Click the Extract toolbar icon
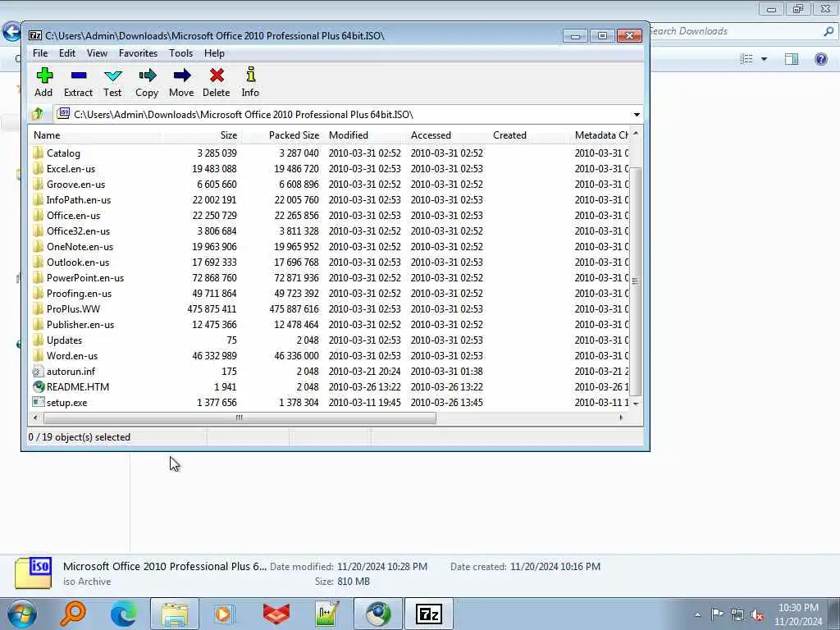Screen dimensions: 840x630 (78, 75)
